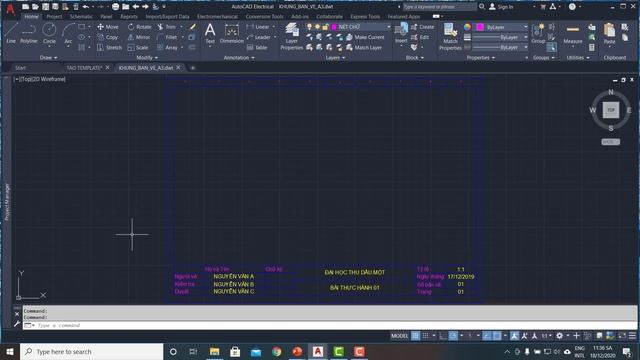This screenshot has height=360, width=640.
Task: Click the magenta object color swatch
Action: (x=480, y=27)
